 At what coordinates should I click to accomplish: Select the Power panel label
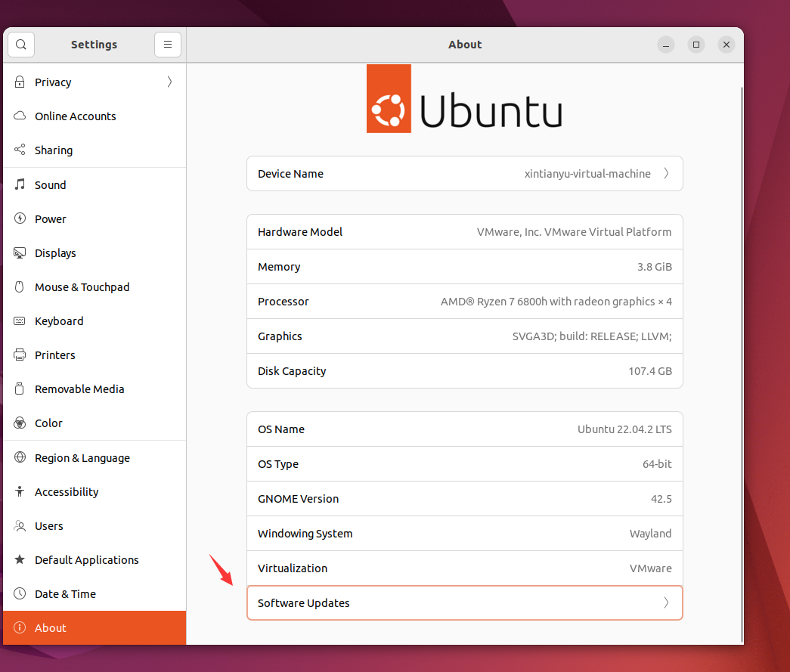[x=51, y=219]
